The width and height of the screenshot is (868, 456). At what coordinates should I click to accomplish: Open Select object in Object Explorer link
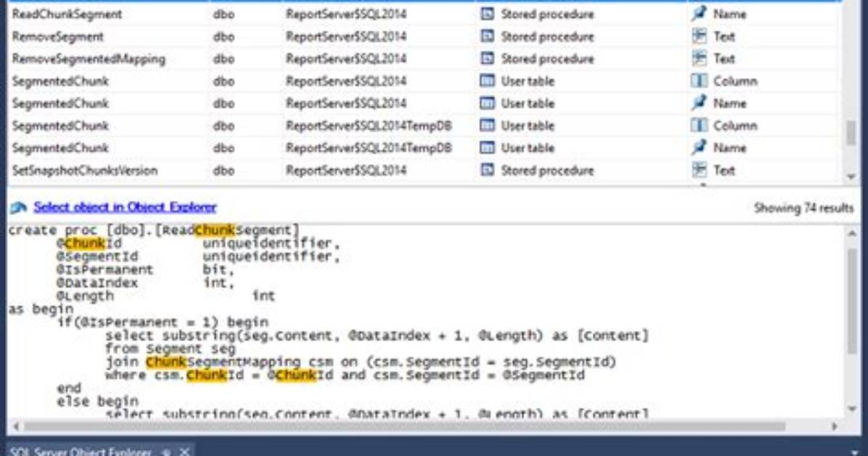pyautogui.click(x=125, y=207)
